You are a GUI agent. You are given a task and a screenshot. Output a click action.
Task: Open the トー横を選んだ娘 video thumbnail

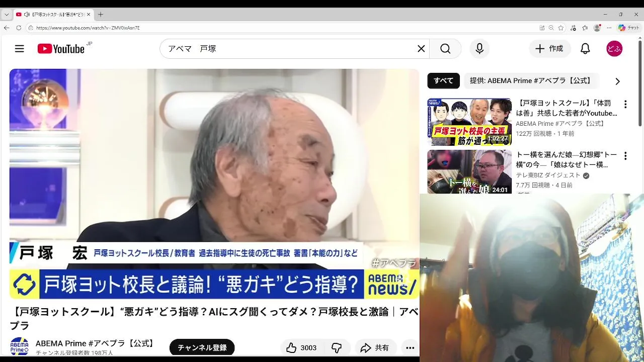point(469,171)
